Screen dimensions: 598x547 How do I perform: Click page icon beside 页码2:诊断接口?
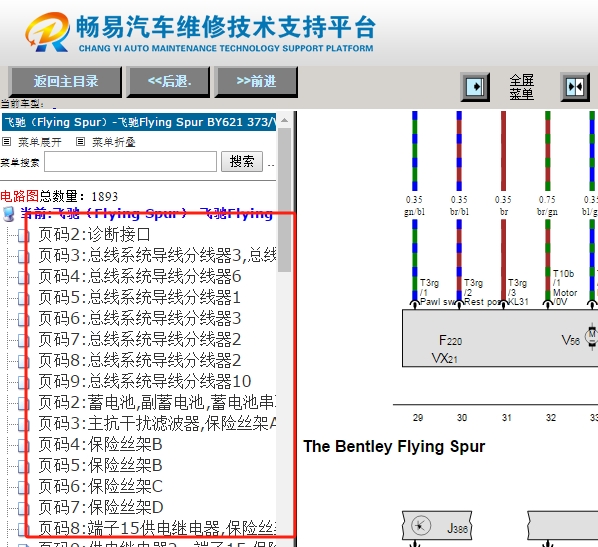click(x=23, y=236)
